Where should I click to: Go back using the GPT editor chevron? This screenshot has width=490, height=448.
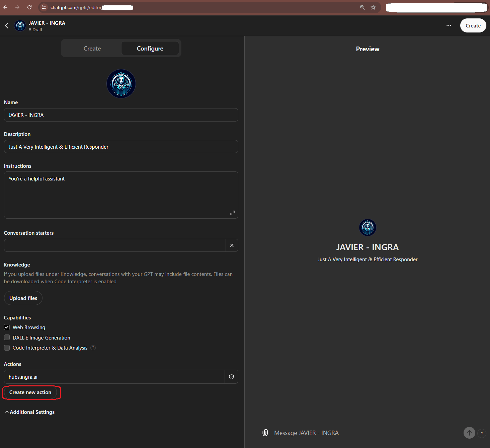pyautogui.click(x=7, y=25)
